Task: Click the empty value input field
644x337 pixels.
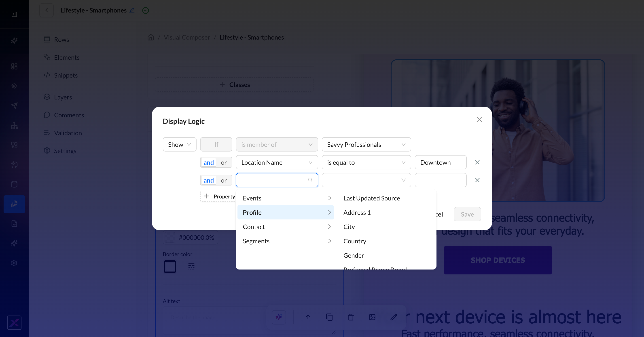Action: [x=441, y=180]
